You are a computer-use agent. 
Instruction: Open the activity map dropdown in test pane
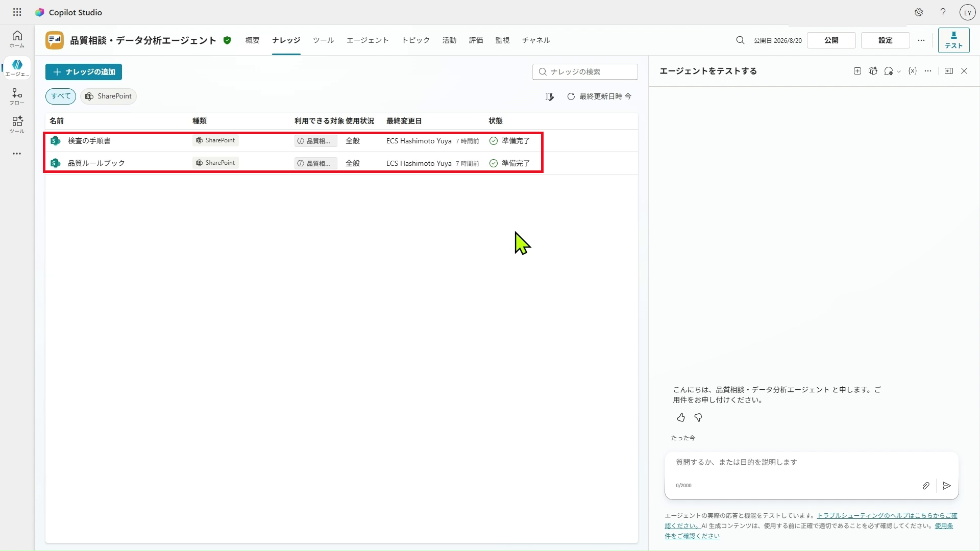pyautogui.click(x=893, y=71)
